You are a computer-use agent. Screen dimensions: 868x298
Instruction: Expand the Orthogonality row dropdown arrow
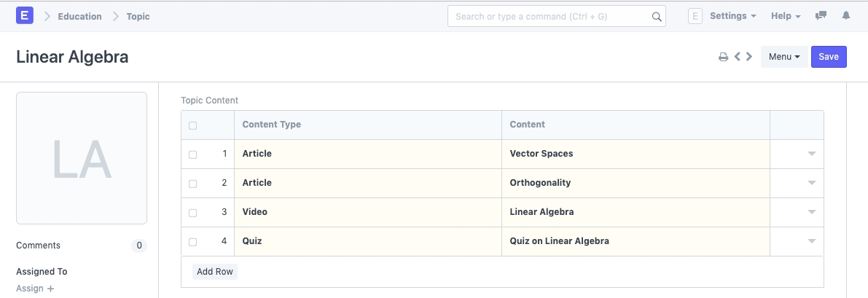pos(811,183)
